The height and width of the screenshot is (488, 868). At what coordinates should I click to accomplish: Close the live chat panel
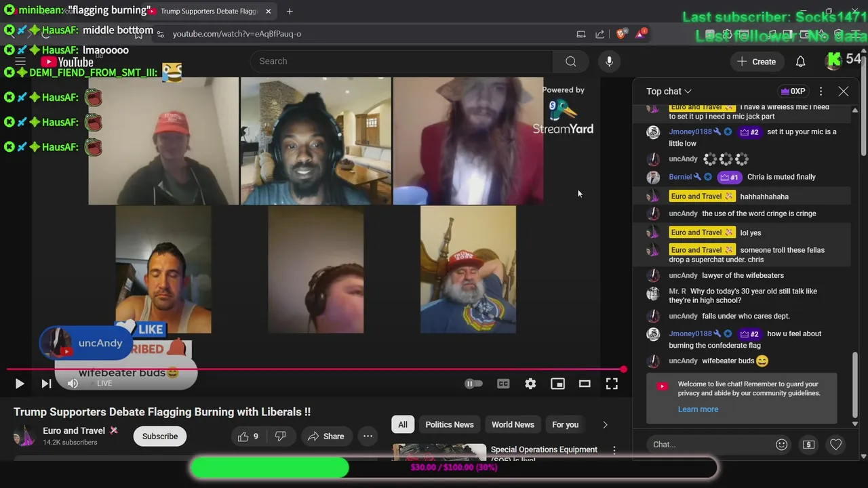pos(844,91)
